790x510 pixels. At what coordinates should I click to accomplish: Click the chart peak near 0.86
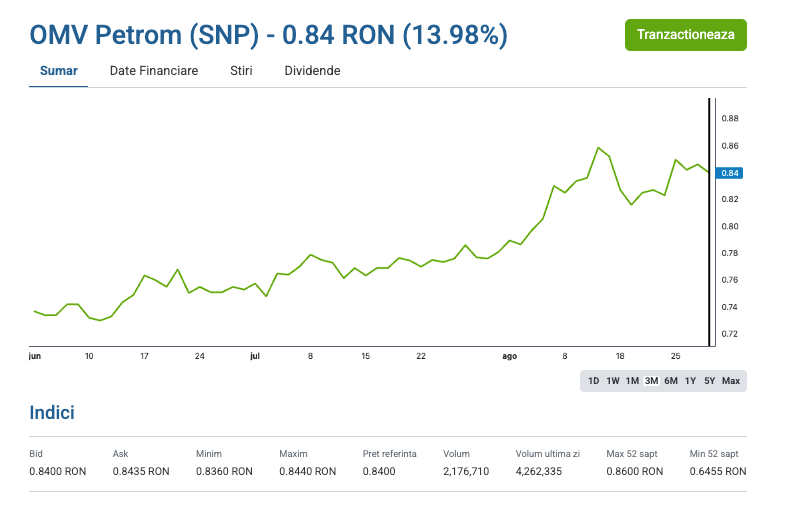598,148
